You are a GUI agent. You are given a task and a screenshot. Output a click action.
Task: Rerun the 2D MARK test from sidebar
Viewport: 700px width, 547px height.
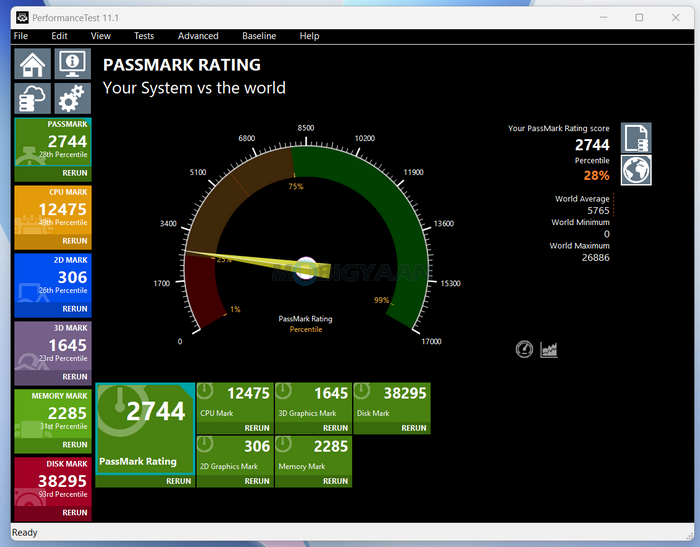75,309
